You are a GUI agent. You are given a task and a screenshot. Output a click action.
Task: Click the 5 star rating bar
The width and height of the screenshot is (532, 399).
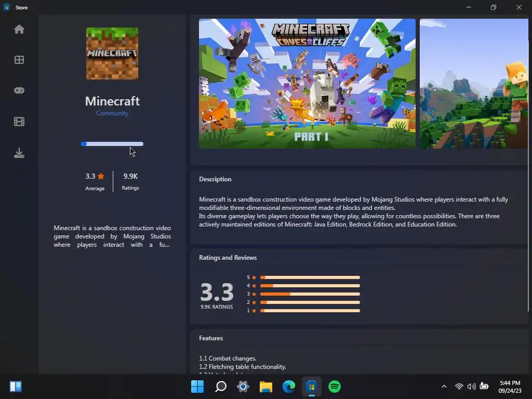click(x=310, y=277)
